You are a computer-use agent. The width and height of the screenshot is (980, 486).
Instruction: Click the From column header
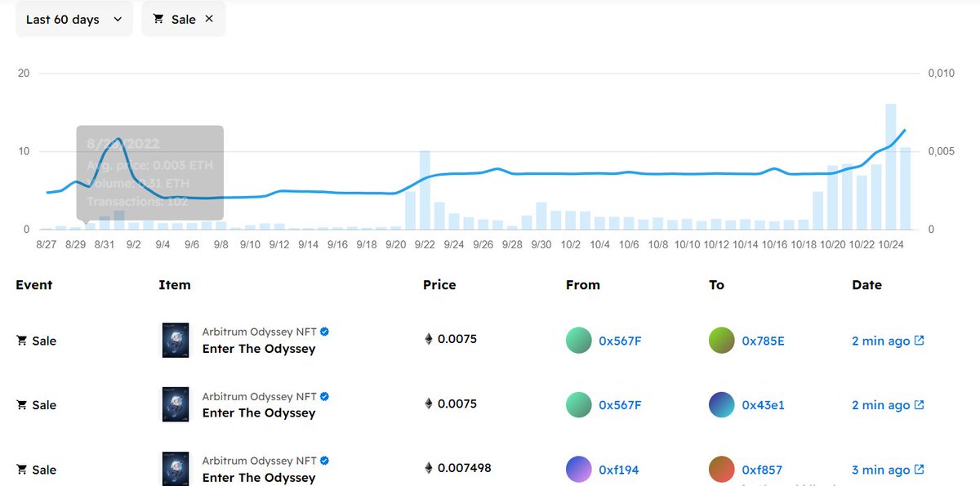point(583,285)
